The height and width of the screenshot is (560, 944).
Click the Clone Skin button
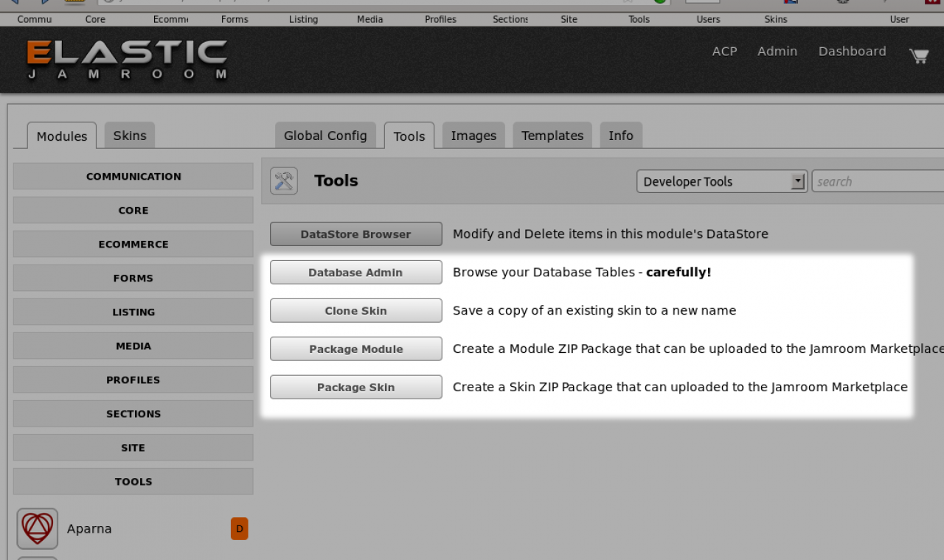pos(356,310)
